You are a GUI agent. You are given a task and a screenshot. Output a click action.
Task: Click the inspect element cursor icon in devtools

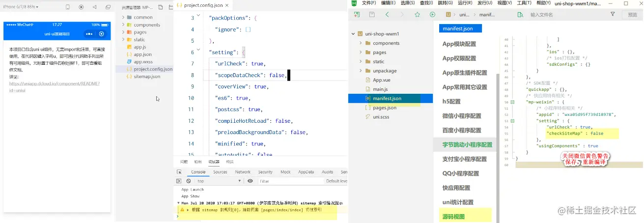pyautogui.click(x=179, y=172)
